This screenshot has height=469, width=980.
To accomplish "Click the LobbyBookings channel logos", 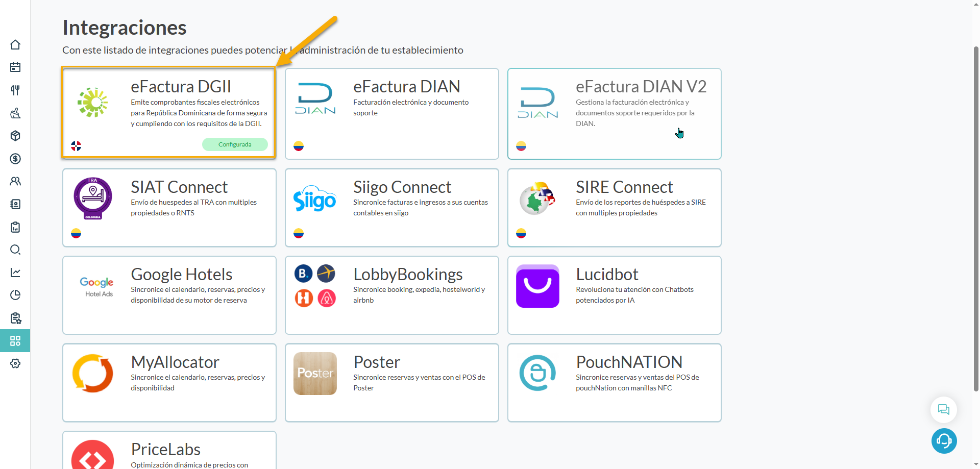I will 315,286.
